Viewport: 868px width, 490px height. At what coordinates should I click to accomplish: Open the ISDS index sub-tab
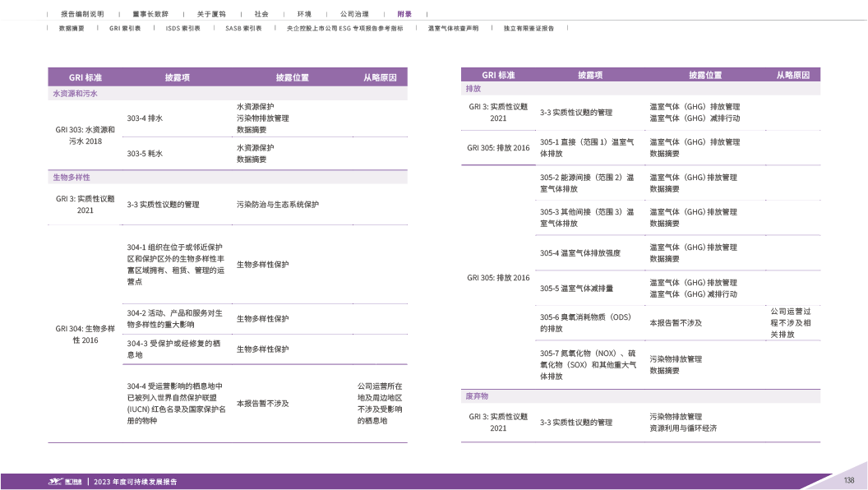pos(182,28)
